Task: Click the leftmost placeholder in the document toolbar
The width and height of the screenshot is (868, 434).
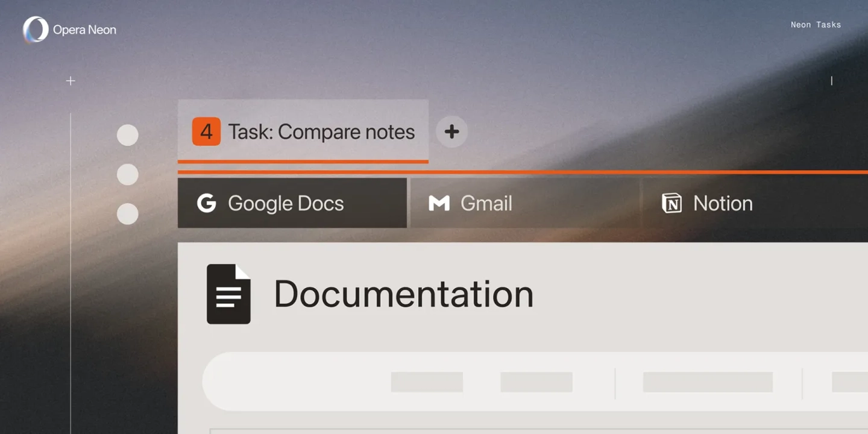Action: (x=427, y=382)
